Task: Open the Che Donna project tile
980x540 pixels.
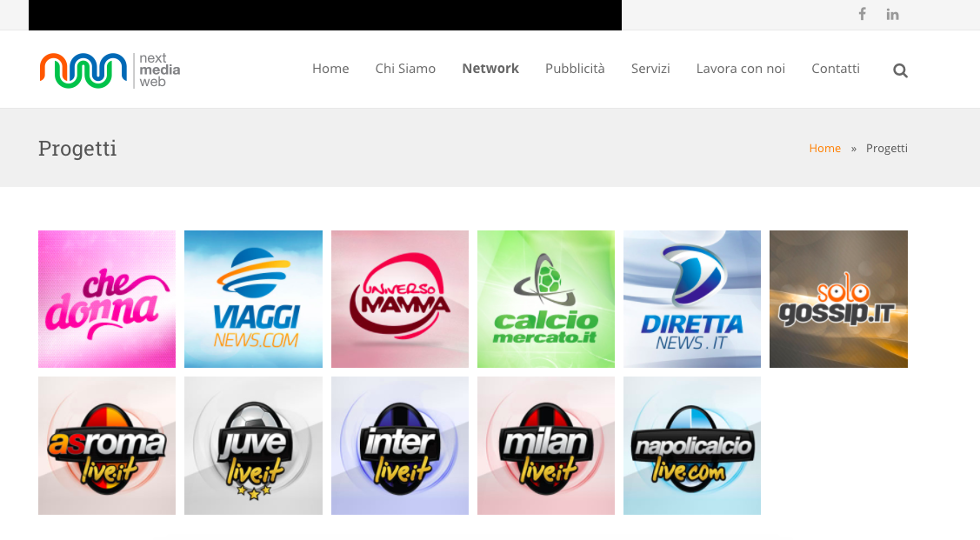Action: click(x=107, y=299)
